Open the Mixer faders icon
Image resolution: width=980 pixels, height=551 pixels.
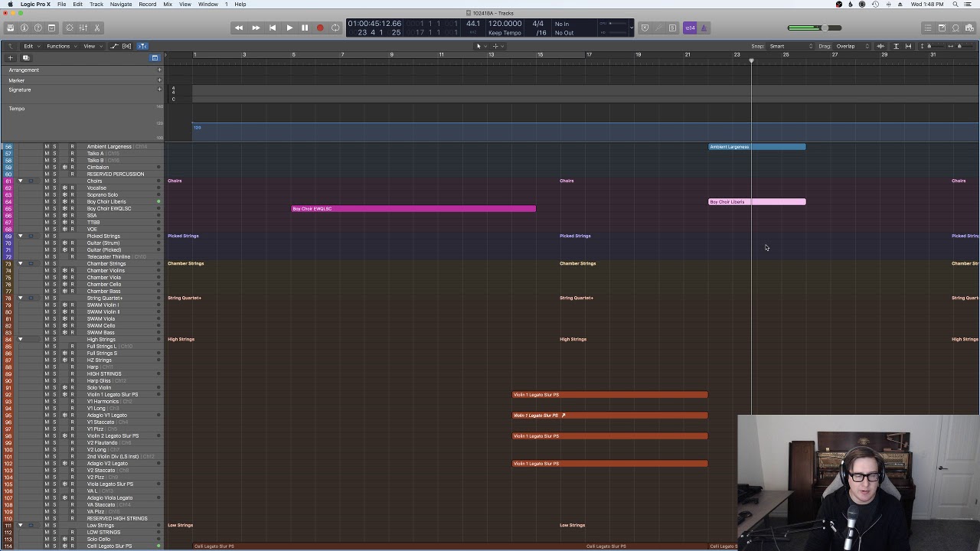[83, 28]
